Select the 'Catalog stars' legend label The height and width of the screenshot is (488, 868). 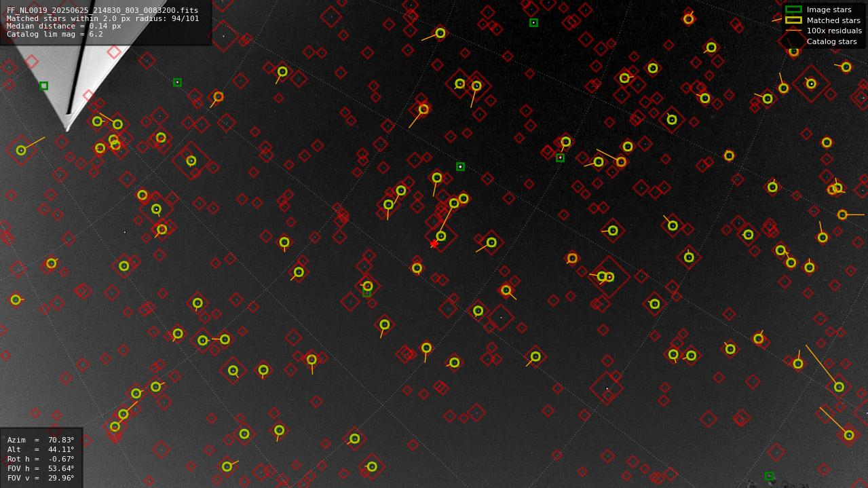click(x=831, y=41)
